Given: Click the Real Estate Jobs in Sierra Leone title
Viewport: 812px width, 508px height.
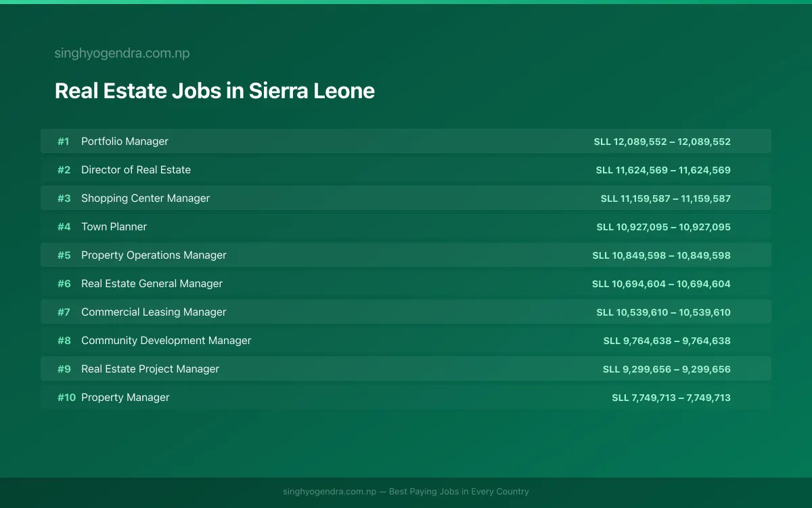Looking at the screenshot, I should [215, 91].
